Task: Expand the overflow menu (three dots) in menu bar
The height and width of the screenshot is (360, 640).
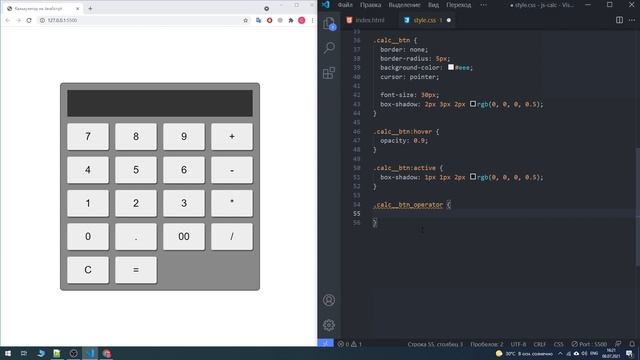Action: point(483,5)
